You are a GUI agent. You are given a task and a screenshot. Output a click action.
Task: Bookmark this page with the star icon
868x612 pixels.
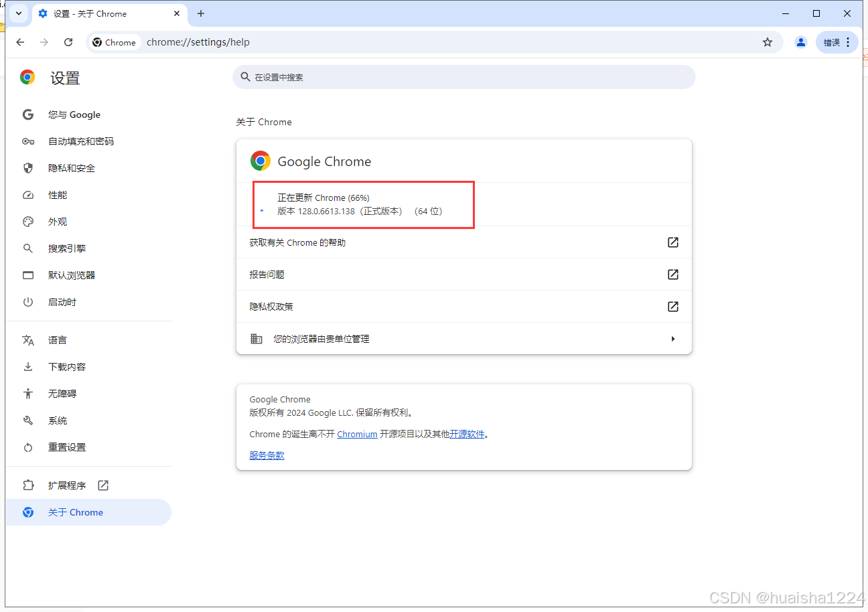768,42
